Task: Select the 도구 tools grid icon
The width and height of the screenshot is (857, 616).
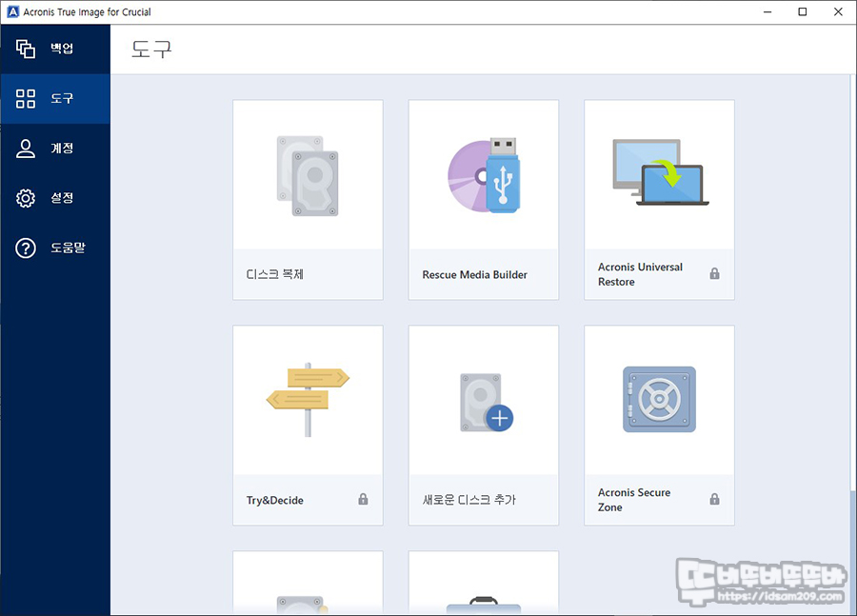Action: 25,99
